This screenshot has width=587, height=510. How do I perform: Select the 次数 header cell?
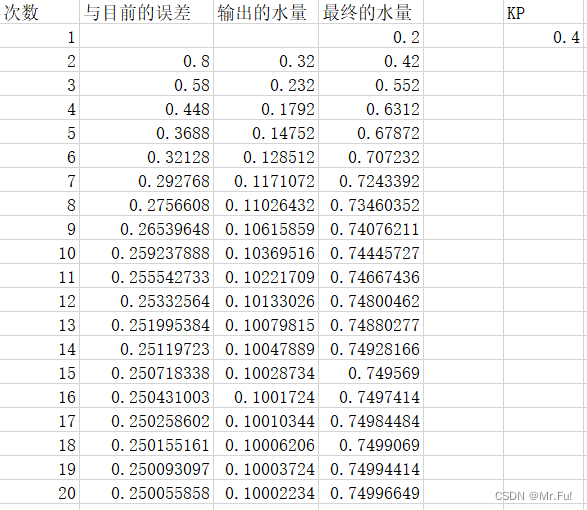[40, 12]
